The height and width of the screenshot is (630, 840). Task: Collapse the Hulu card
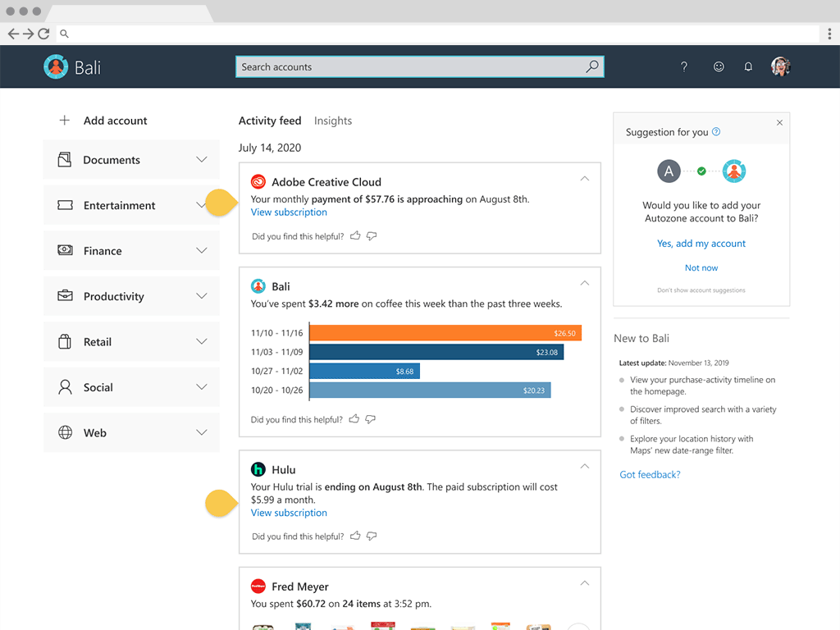click(x=584, y=466)
